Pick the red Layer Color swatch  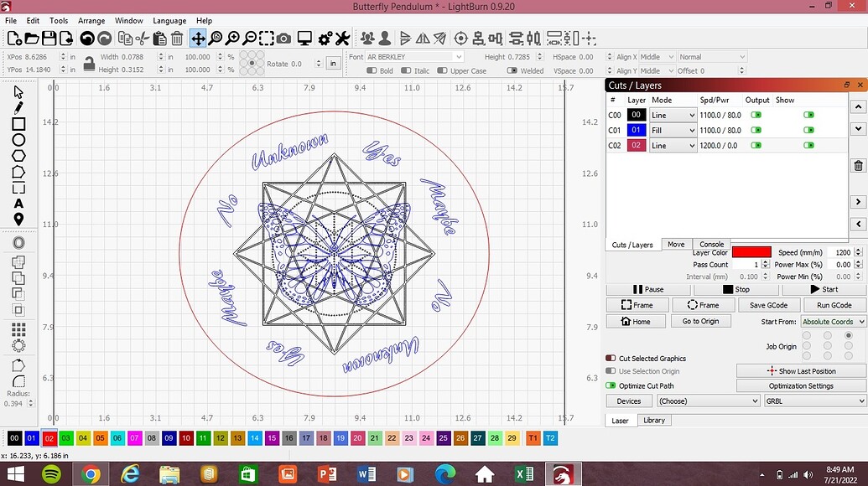pyautogui.click(x=751, y=252)
